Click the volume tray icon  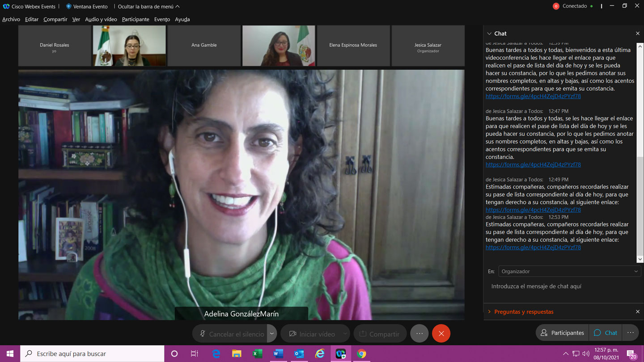pos(586,354)
